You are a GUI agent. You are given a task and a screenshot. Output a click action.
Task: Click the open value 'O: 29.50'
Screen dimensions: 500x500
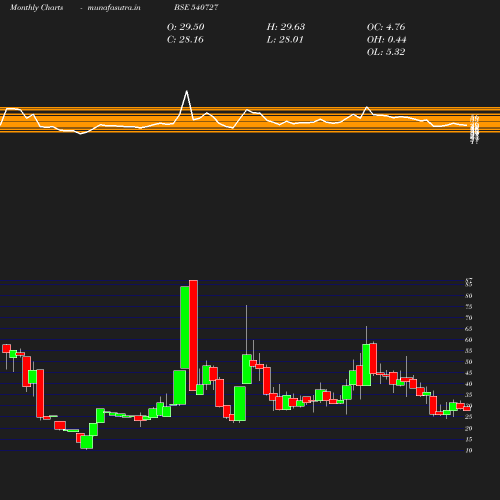185,27
